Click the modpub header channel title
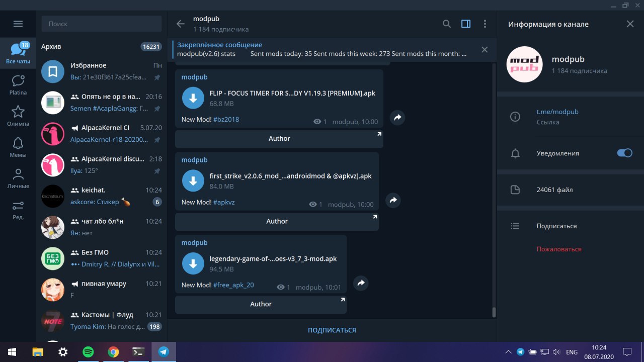The width and height of the screenshot is (644, 362). click(x=206, y=19)
